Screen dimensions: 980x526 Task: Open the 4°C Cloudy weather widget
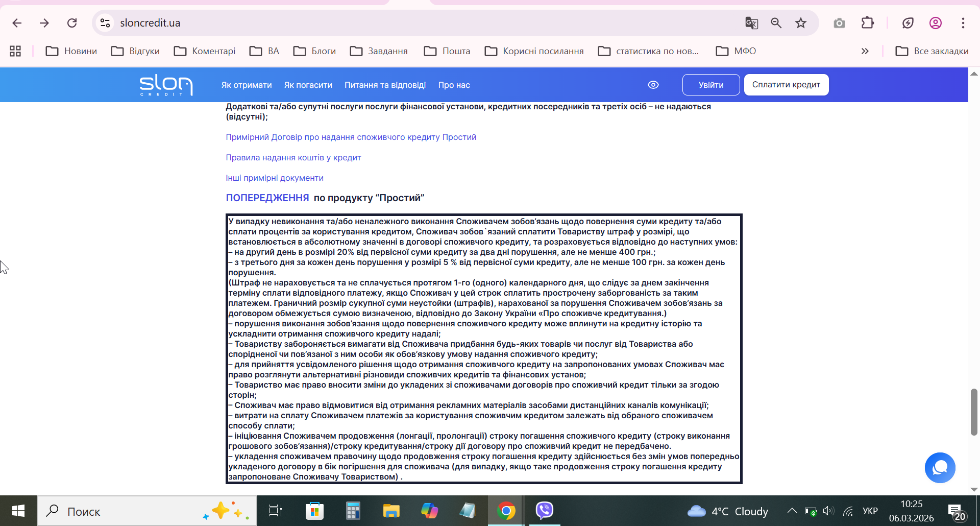pyautogui.click(x=728, y=511)
